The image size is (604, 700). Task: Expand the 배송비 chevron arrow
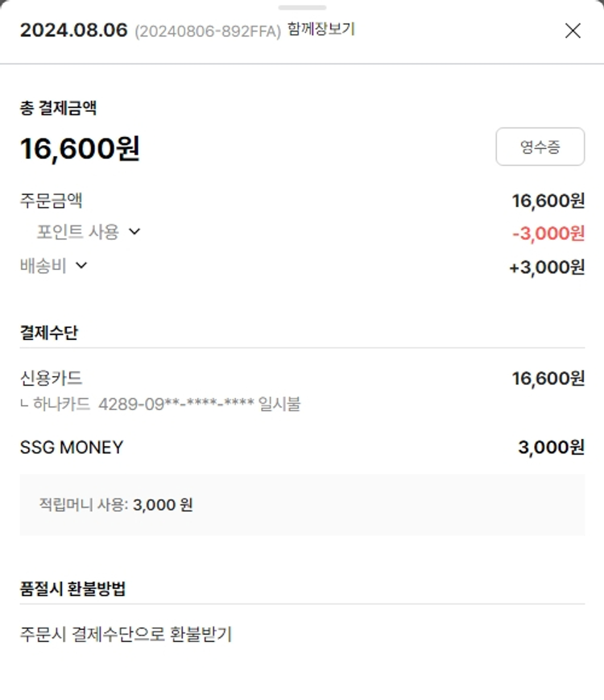click(81, 266)
